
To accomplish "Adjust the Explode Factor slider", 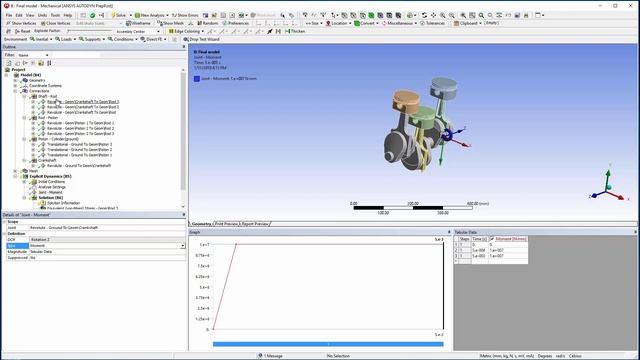I will click(89, 31).
